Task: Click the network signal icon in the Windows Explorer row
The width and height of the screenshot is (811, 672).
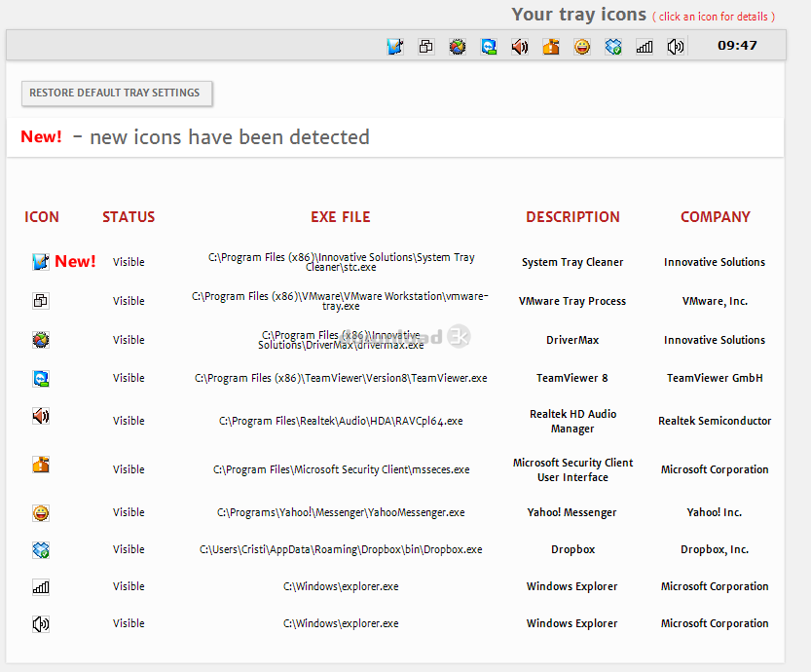Action: point(41,586)
